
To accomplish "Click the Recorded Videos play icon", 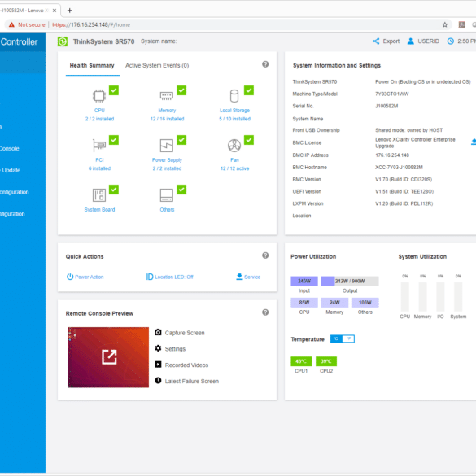I will pyautogui.click(x=158, y=365).
